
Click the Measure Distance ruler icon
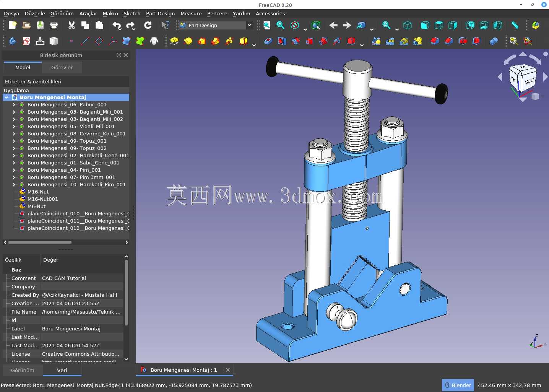[515, 25]
